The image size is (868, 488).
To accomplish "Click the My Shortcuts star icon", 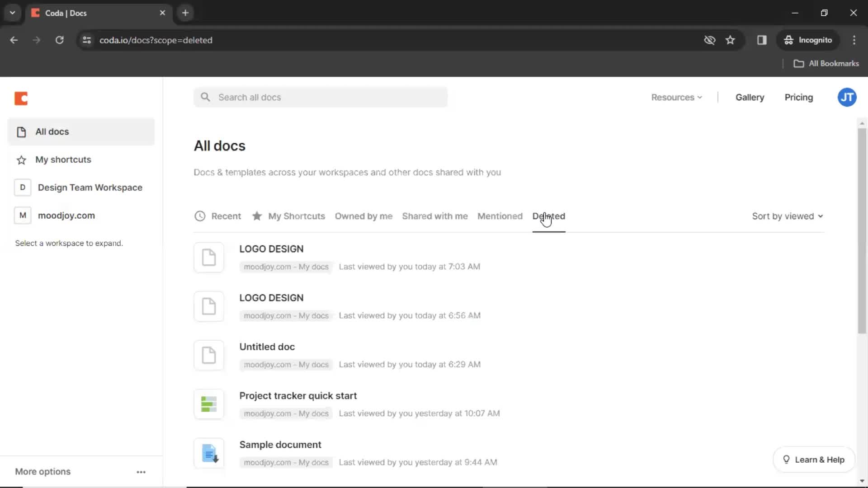I will (x=256, y=216).
